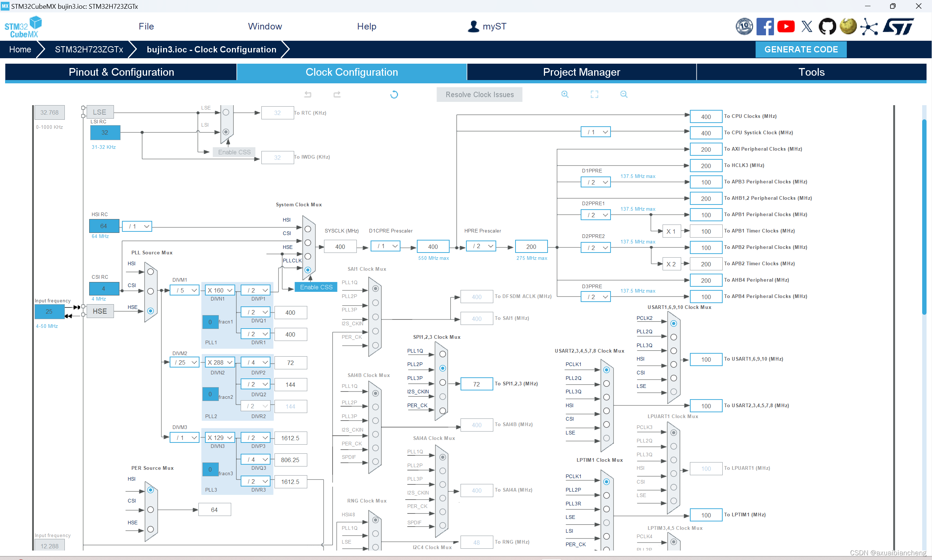The image size is (932, 560).
Task: Open the YouTube icon link
Action: (786, 27)
